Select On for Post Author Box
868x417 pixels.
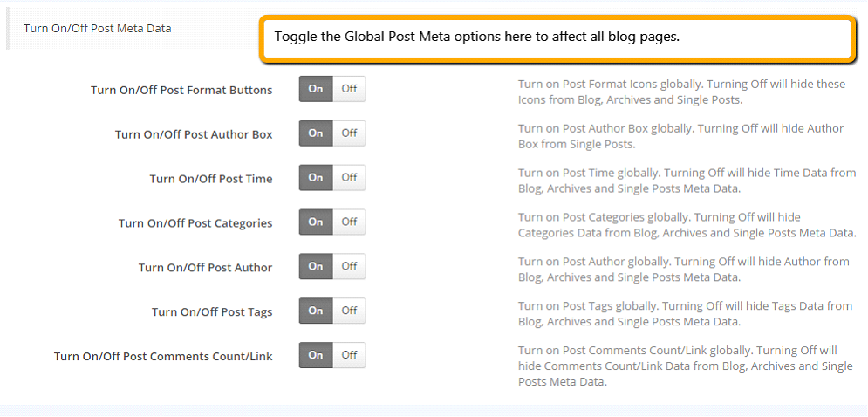click(x=316, y=133)
